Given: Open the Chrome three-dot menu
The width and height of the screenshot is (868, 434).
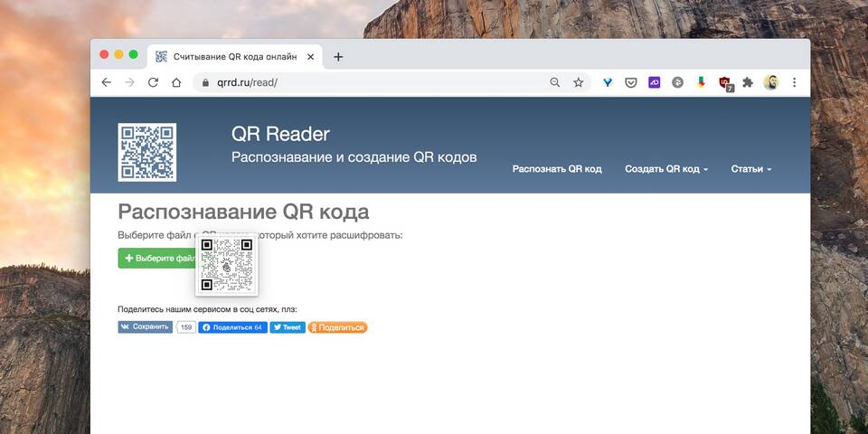Looking at the screenshot, I should [795, 82].
